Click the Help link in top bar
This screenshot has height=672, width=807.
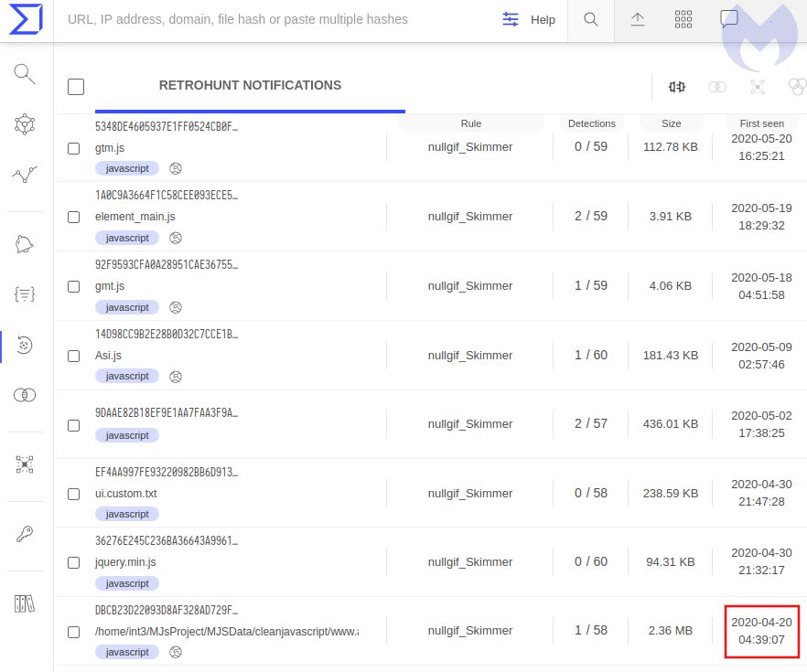tap(543, 20)
